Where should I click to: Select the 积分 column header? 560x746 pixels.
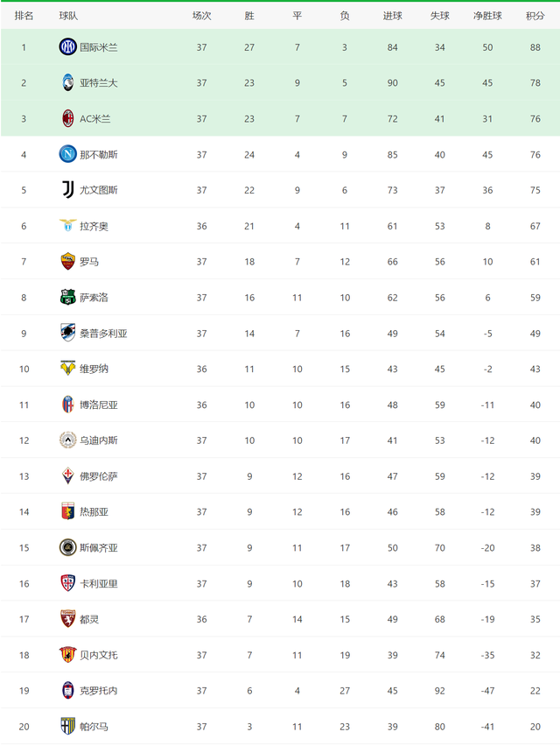(x=535, y=16)
